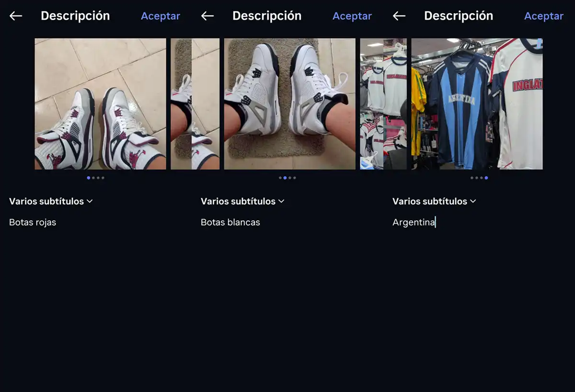Expand Varios subtítulos above Botas rojas

coord(51,201)
